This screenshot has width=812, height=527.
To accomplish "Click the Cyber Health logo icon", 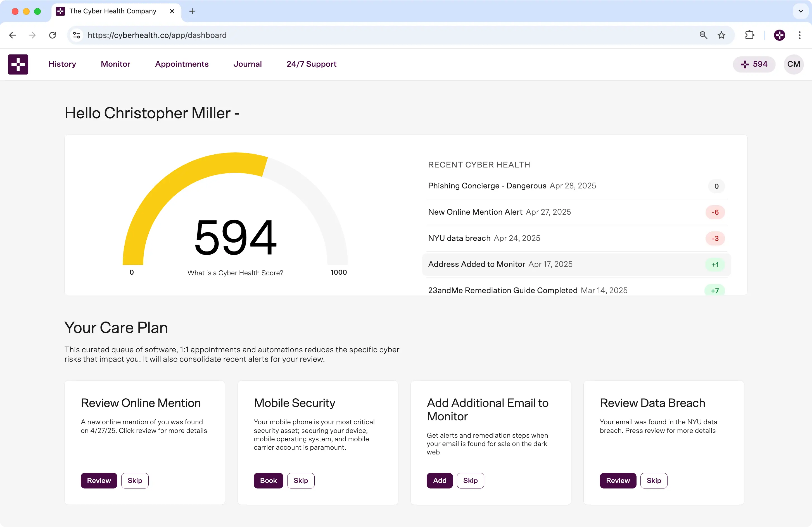I will (18, 64).
